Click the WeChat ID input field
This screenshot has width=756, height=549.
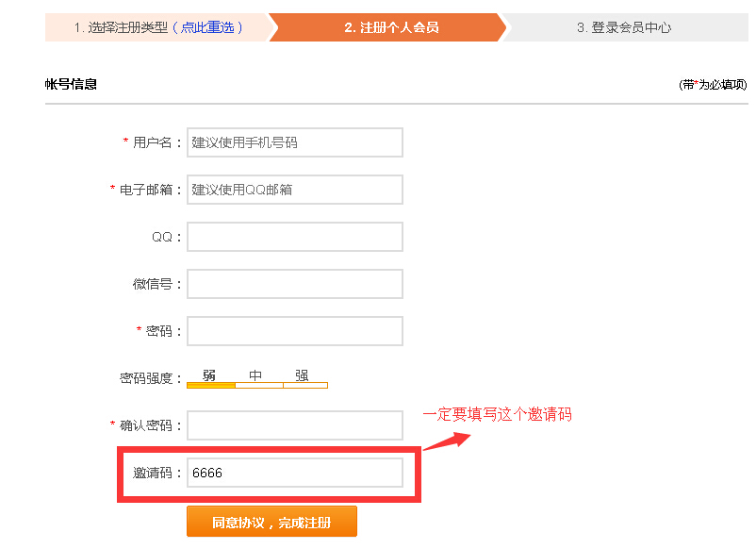294,283
